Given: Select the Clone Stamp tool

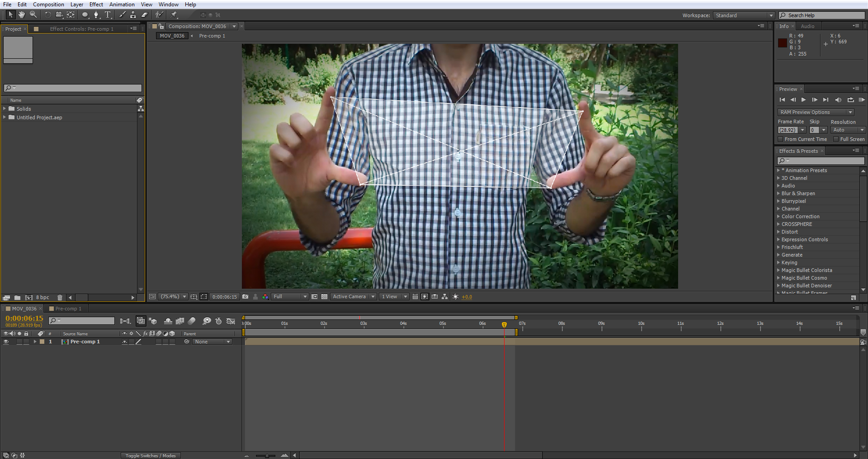Looking at the screenshot, I should (133, 14).
